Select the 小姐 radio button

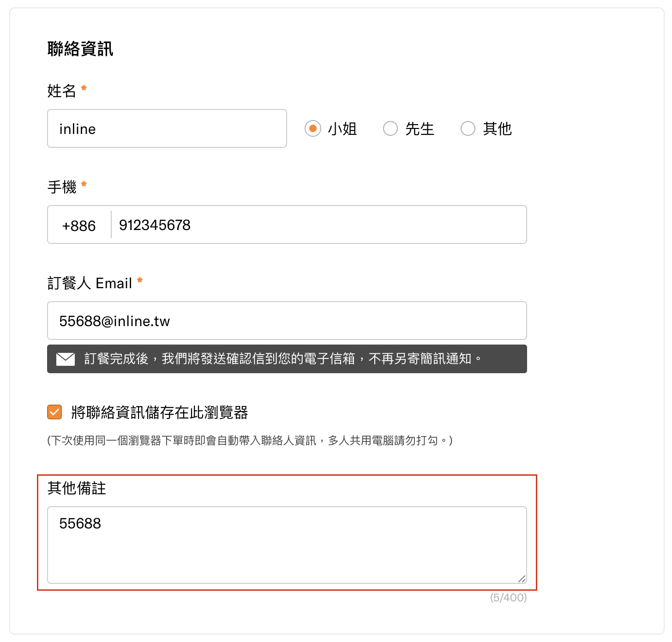[x=313, y=128]
